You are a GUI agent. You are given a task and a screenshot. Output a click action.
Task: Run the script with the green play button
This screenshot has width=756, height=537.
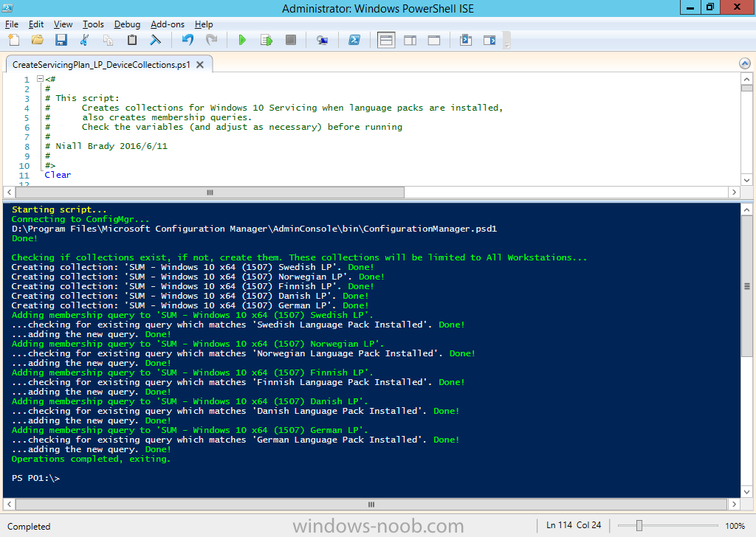[241, 40]
